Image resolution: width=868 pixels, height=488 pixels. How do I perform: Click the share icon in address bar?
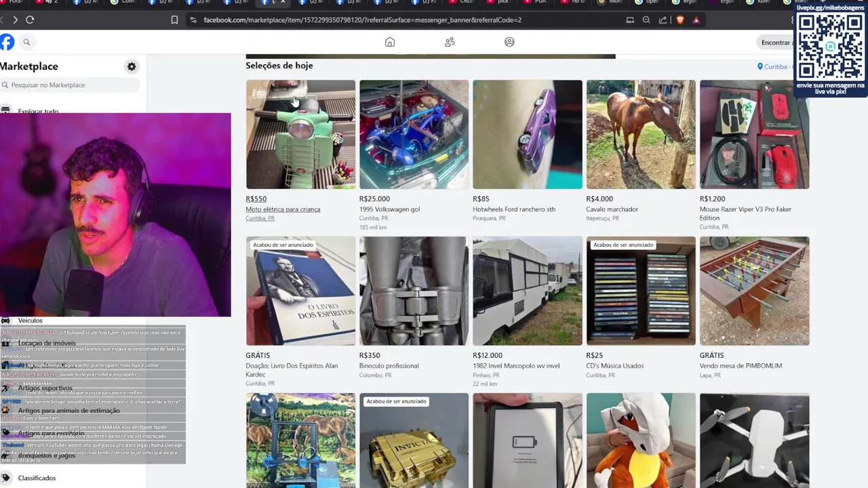663,20
